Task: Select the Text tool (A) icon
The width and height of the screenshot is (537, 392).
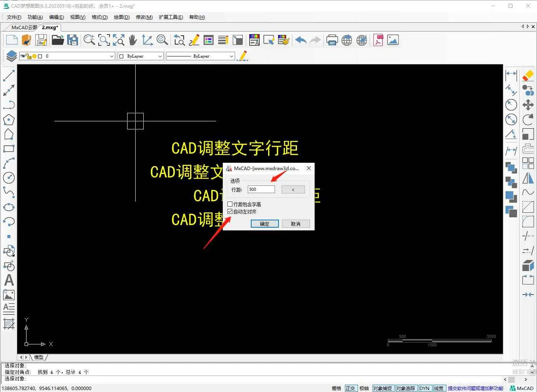Action: 9,280
